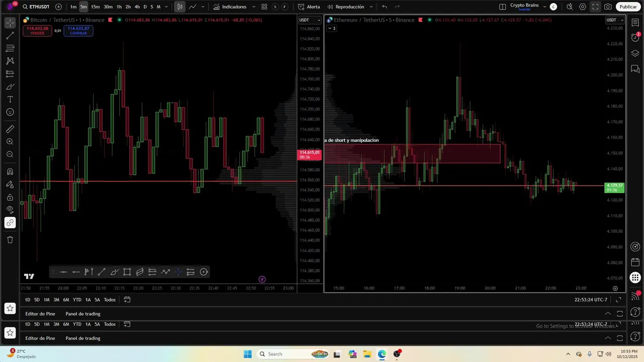Open the emoji and icons tool
Viewport: 644px width, 362px height.
10,112
